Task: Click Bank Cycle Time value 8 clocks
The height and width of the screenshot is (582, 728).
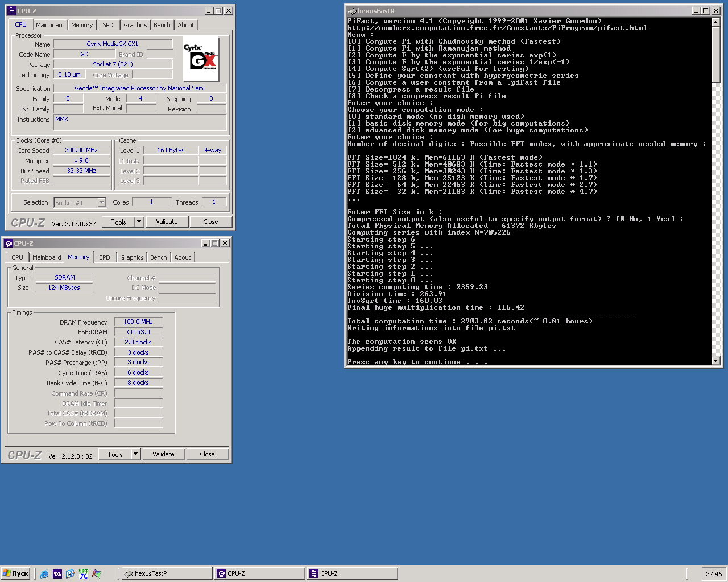Action: [138, 383]
